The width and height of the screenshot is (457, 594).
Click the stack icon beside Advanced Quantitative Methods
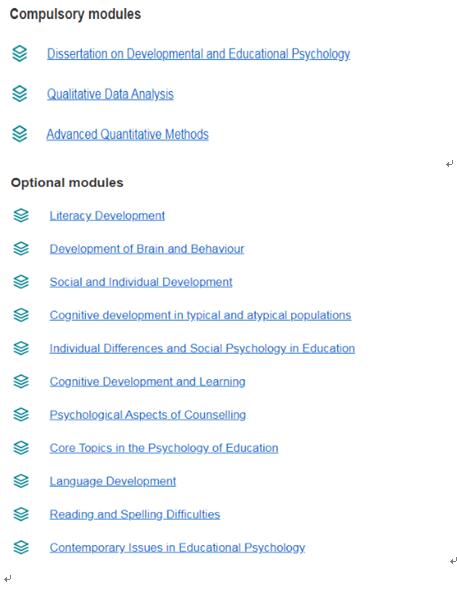tap(20, 134)
